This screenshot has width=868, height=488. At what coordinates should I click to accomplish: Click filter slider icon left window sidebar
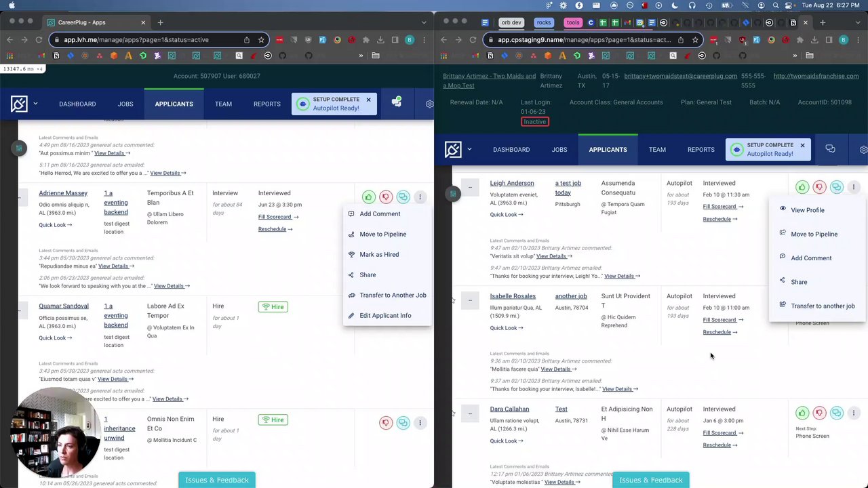19,148
